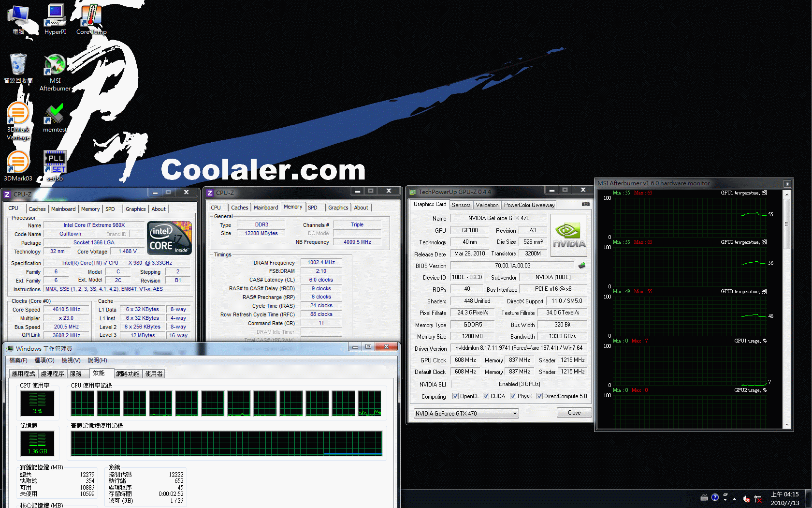Click the Memory CPU-Z window Z icon

(210, 193)
